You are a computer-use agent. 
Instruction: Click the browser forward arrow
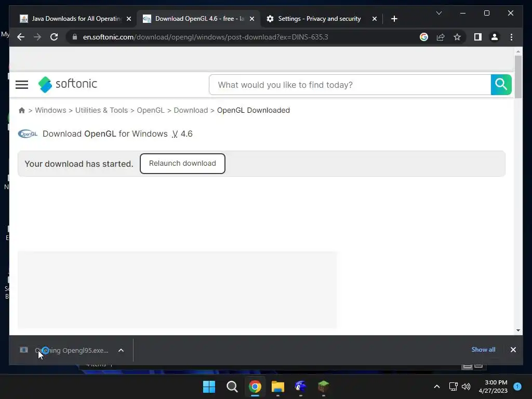coord(37,37)
